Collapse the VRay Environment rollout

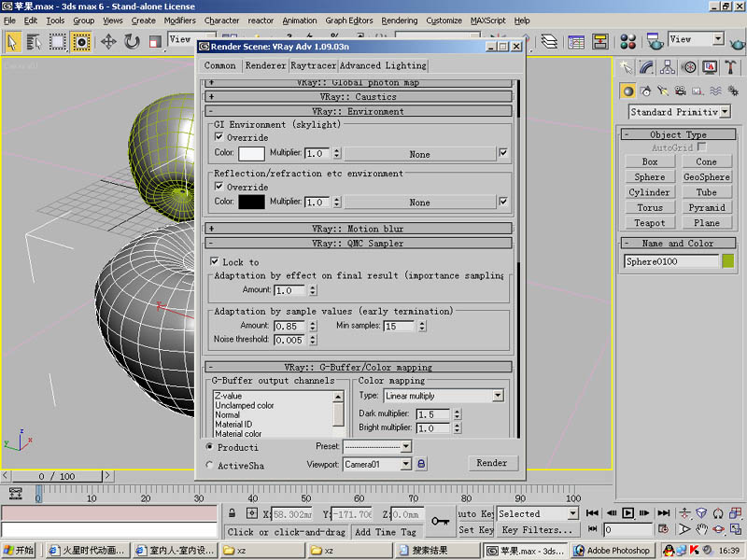pos(359,111)
